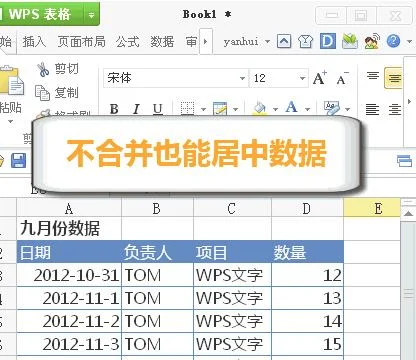Increase font size with A+ icon
The height and width of the screenshot is (360, 416).
(x=320, y=78)
